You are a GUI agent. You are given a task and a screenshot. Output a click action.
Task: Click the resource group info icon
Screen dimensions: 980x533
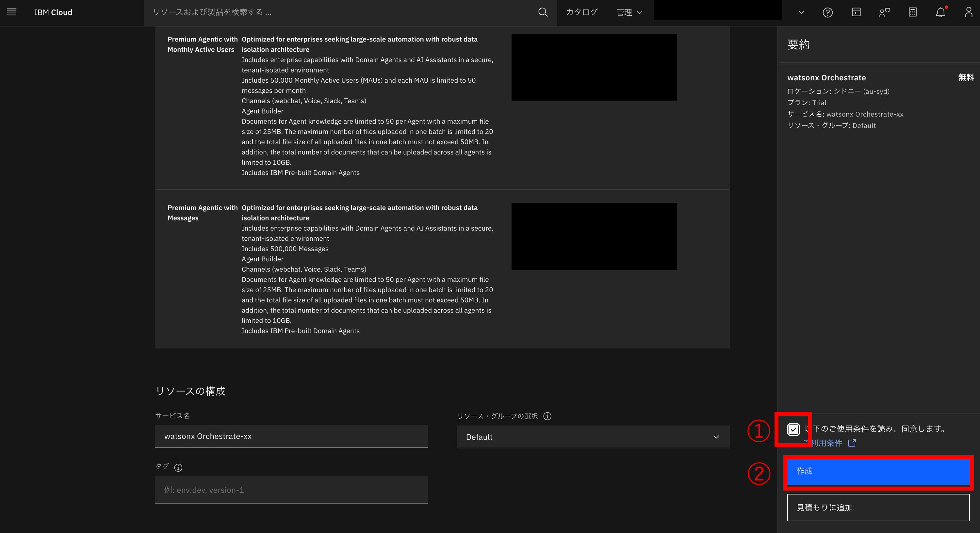547,416
